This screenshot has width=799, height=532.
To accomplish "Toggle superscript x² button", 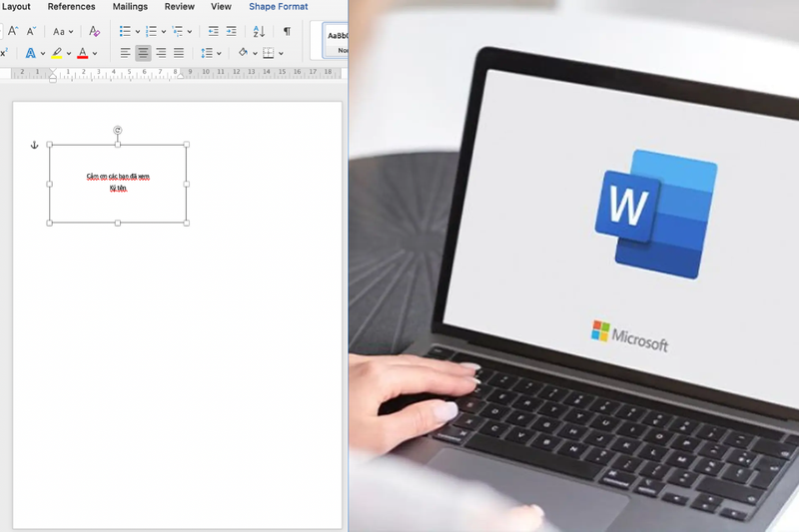I will coord(4,53).
